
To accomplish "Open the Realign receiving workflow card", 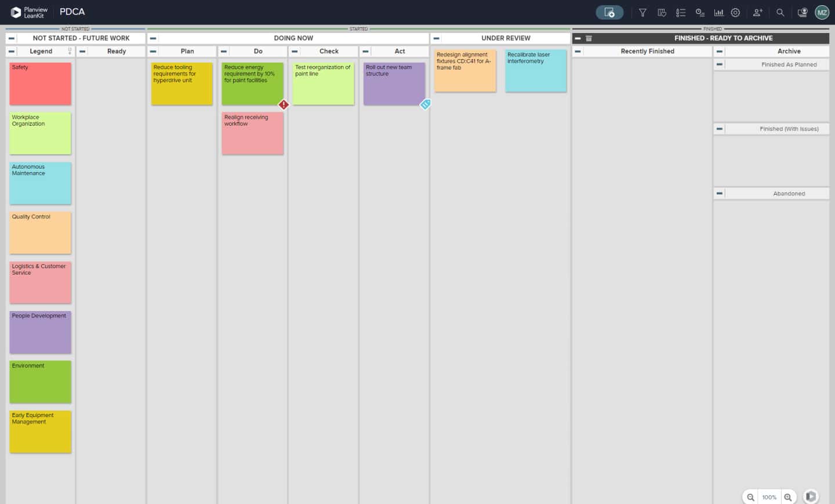I will click(252, 133).
